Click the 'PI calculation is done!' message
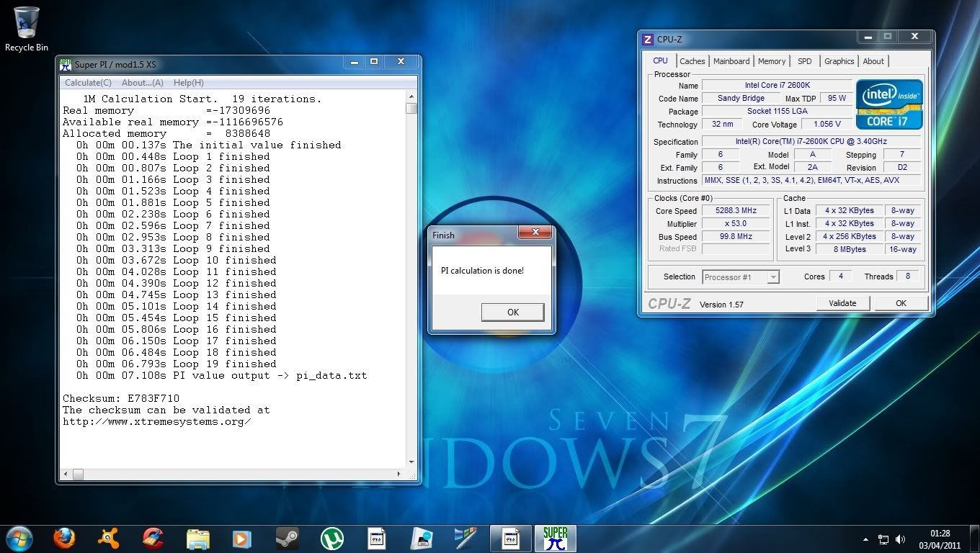This screenshot has width=980, height=553. [482, 271]
